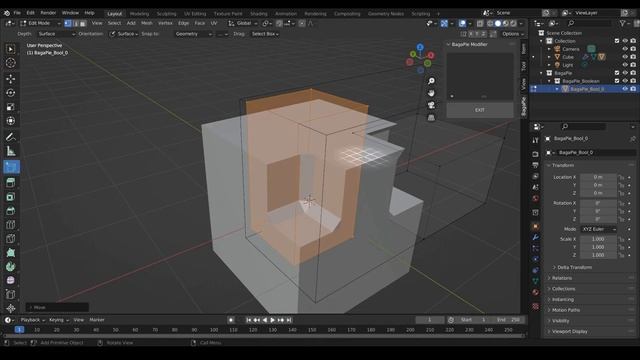Open rotation Mode XYZ Euler dropdown
The image size is (640, 360).
[x=599, y=229]
